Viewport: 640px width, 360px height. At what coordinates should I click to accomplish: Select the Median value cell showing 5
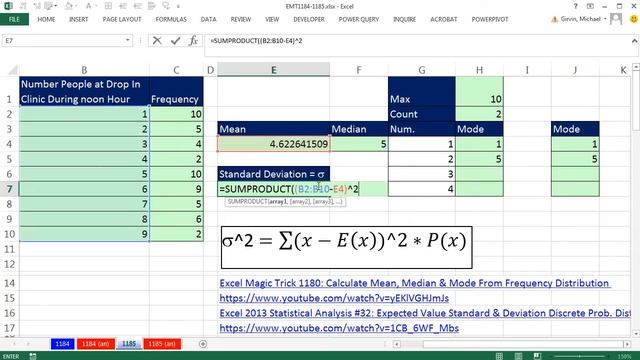tap(359, 144)
